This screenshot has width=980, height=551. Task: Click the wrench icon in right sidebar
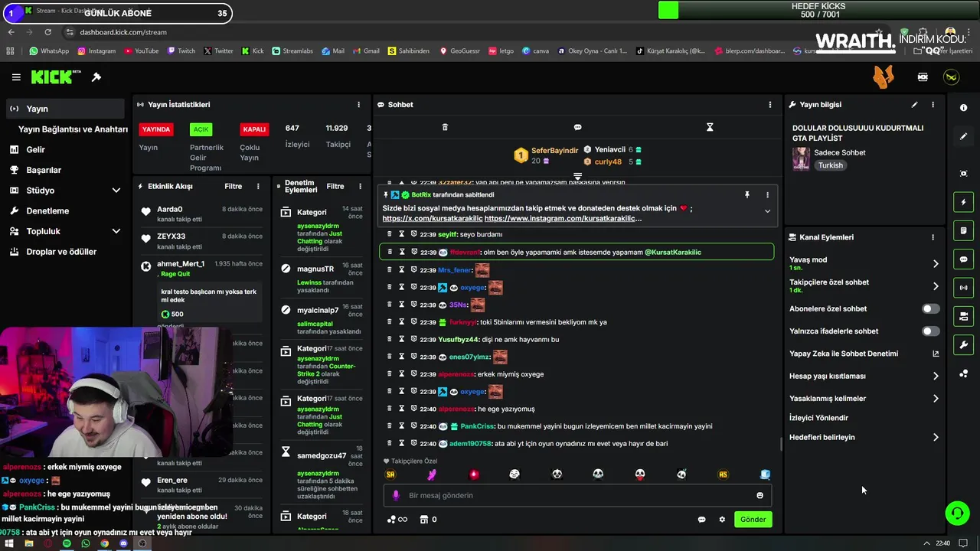coord(963,345)
